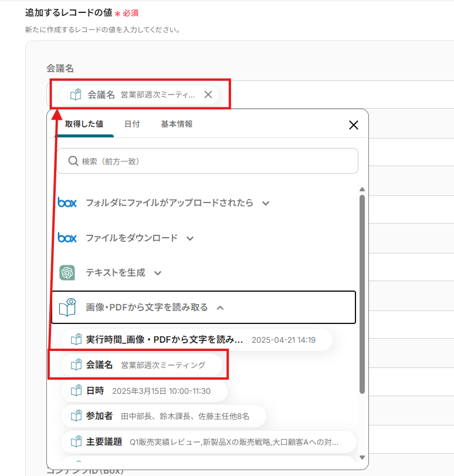The height and width of the screenshot is (476, 454).
Task: Expand the テキストを生成 chevron
Action: [x=158, y=273]
